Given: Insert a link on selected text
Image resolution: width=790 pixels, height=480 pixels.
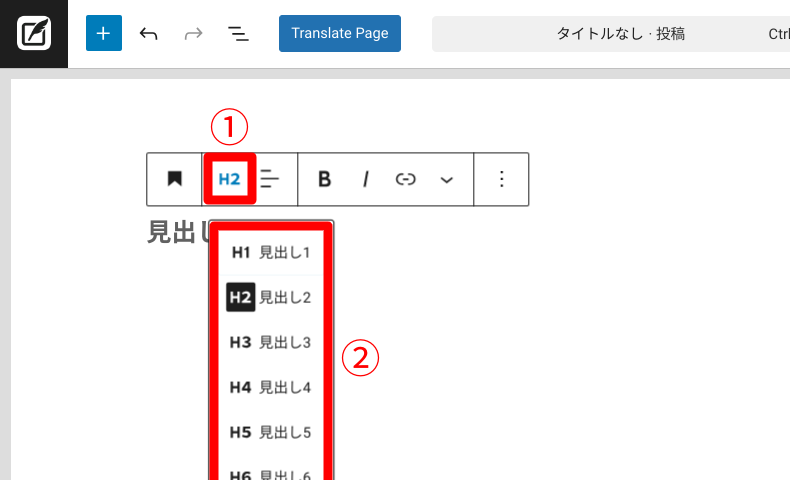Looking at the screenshot, I should pos(406,179).
